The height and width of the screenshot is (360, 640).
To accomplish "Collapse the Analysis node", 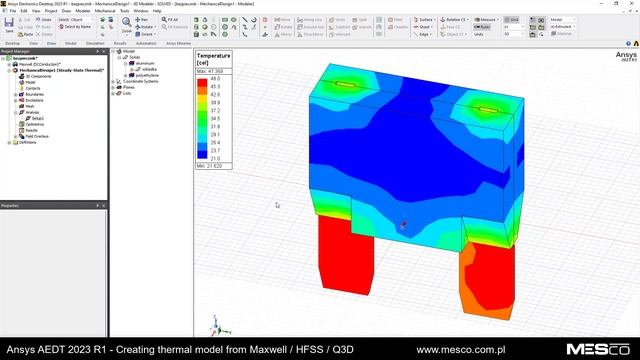I will [x=16, y=112].
